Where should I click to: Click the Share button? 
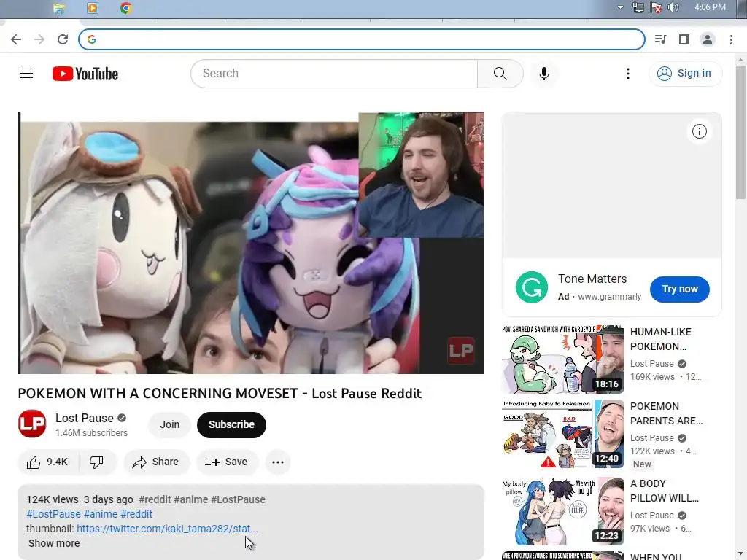point(156,462)
